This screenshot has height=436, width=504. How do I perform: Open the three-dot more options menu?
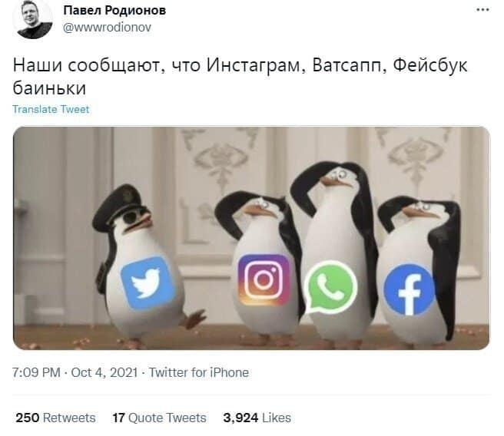tap(482, 10)
